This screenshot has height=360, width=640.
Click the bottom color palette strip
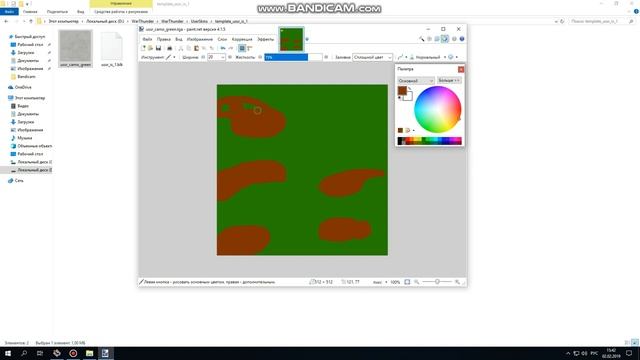click(430, 141)
